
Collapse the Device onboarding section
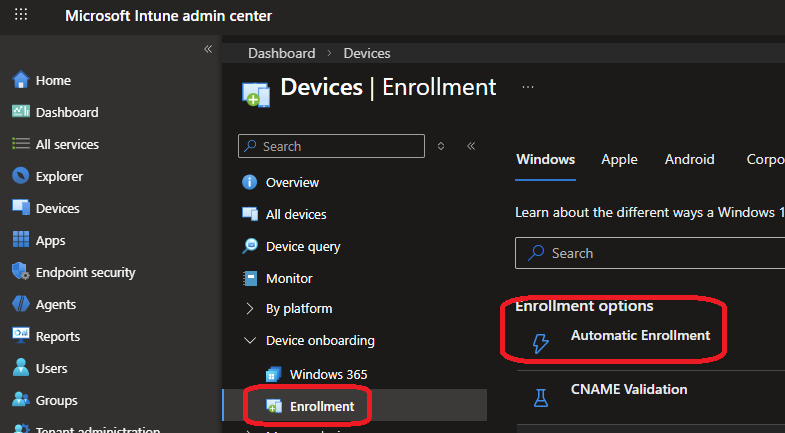tap(250, 341)
